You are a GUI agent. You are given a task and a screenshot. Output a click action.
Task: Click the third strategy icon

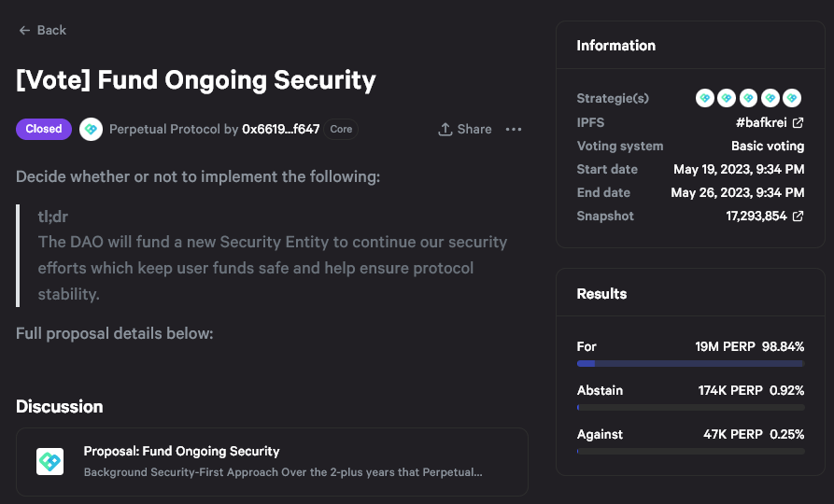point(748,98)
